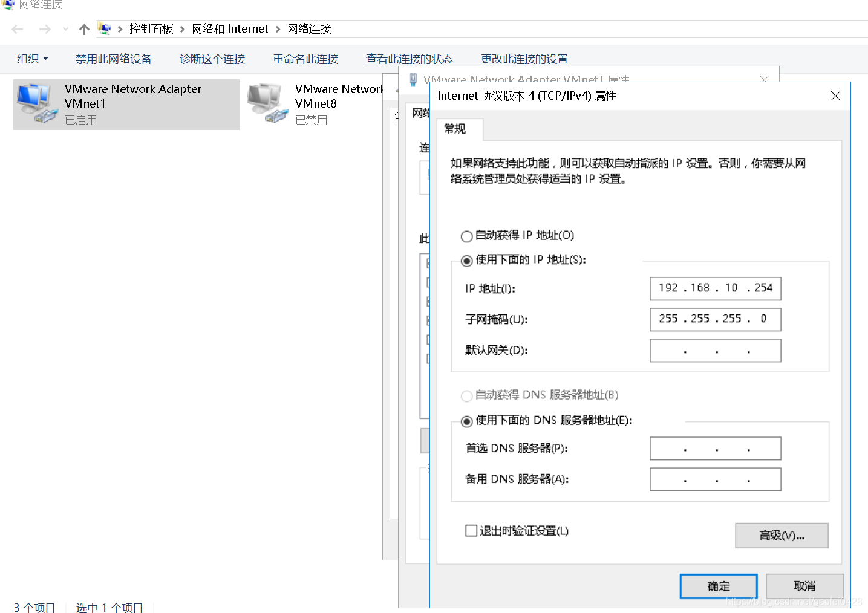The height and width of the screenshot is (613, 868).
Task: Click the 确定 button
Action: pyautogui.click(x=719, y=586)
